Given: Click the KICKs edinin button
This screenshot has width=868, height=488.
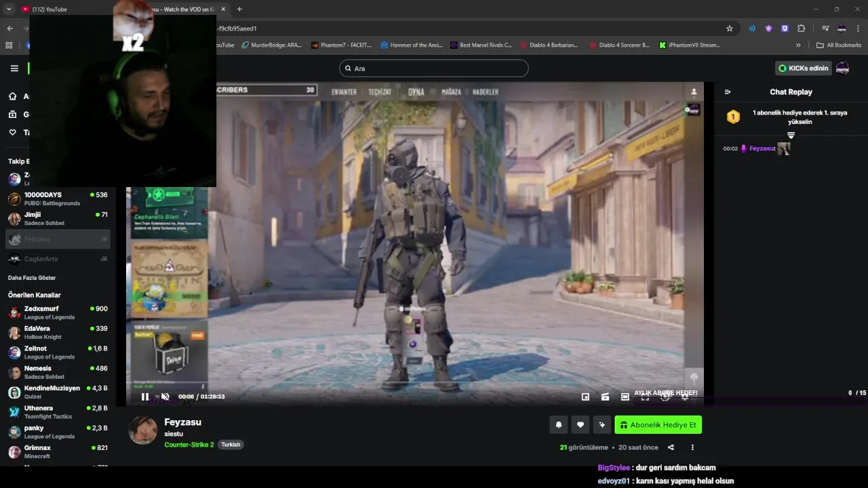Looking at the screenshot, I should tap(803, 68).
